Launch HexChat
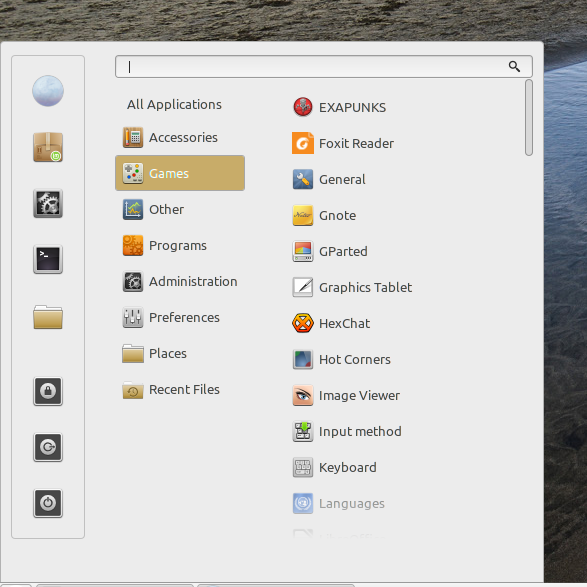The image size is (587, 587). [331, 323]
